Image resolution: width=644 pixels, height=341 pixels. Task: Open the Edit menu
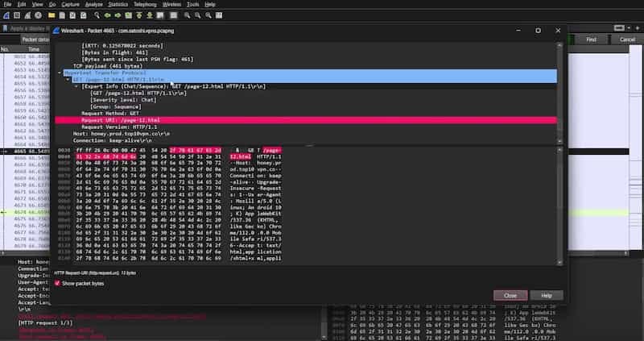click(x=22, y=5)
